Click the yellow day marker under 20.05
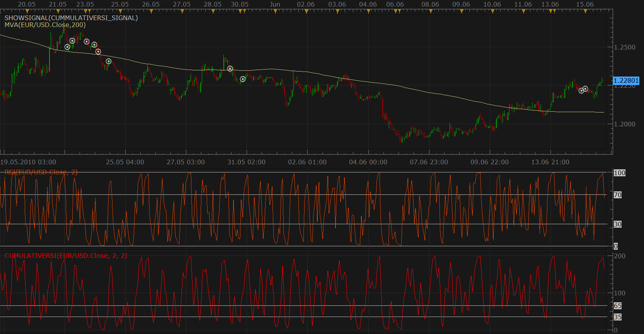 27,12
